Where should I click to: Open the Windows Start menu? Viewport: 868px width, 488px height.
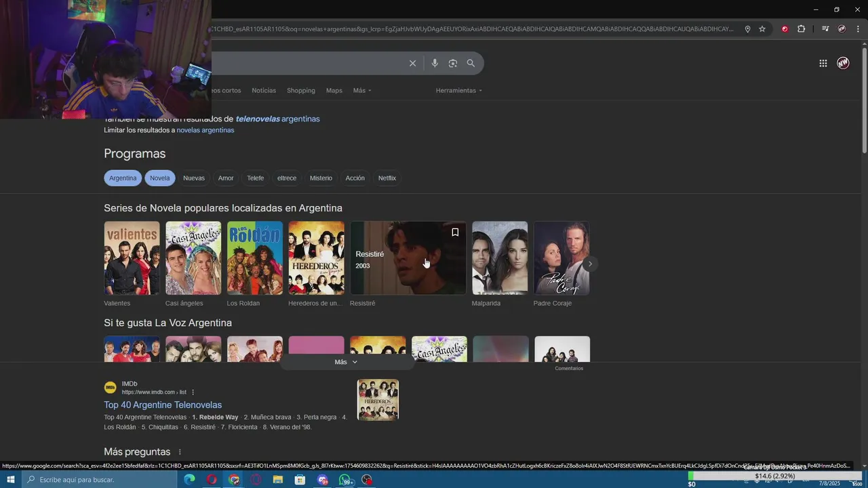[11, 480]
